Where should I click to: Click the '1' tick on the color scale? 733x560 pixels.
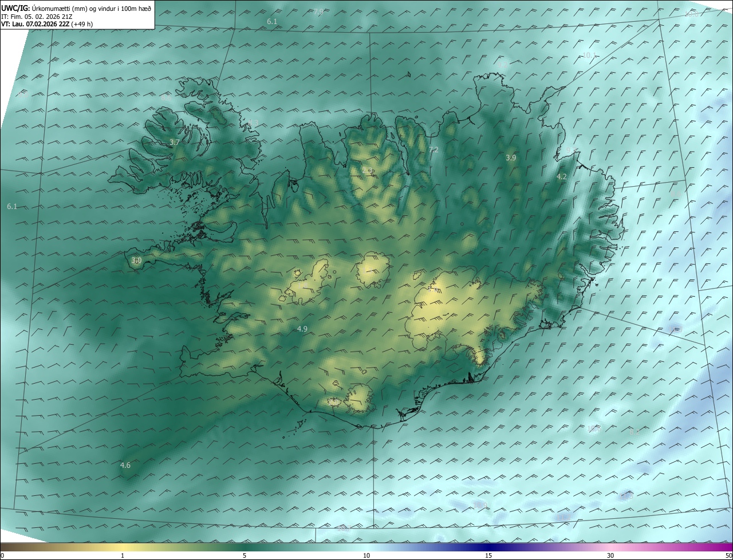(x=123, y=555)
